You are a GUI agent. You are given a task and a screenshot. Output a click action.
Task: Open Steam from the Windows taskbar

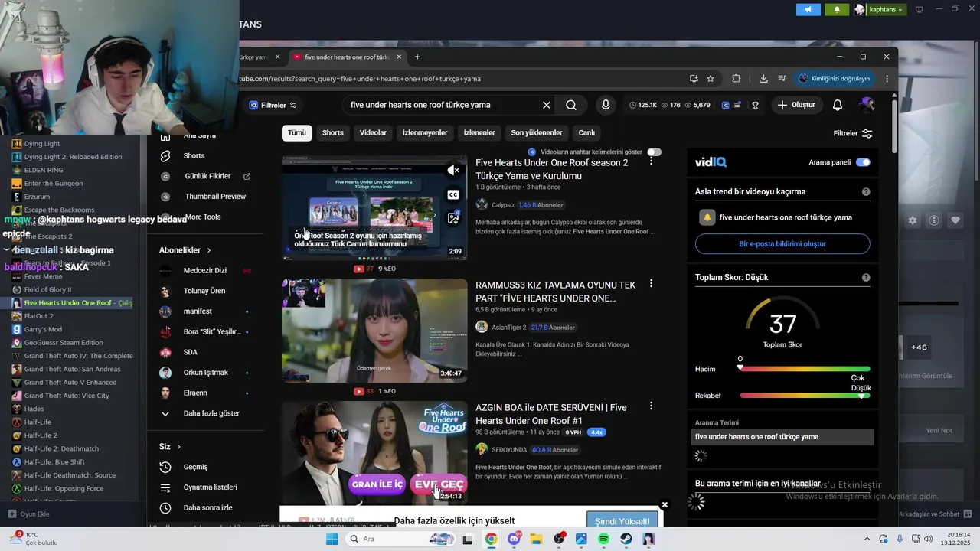click(x=626, y=540)
